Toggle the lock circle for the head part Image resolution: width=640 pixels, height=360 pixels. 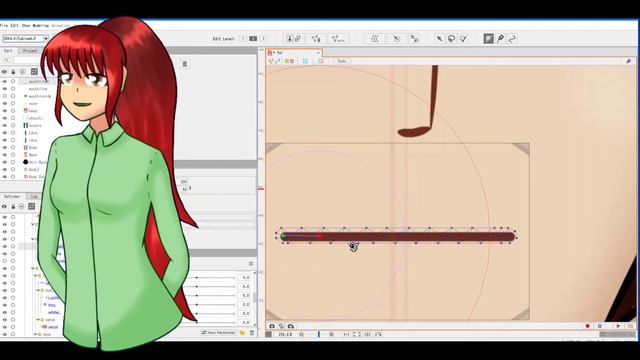[13, 111]
